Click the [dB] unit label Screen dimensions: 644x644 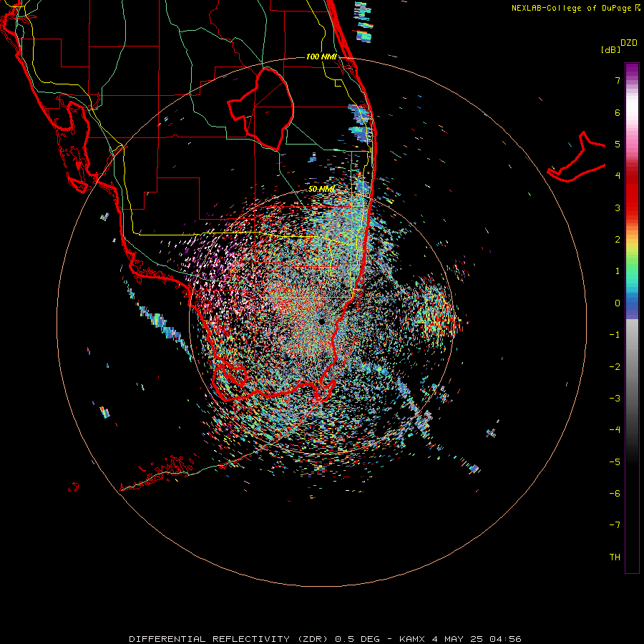[611, 49]
